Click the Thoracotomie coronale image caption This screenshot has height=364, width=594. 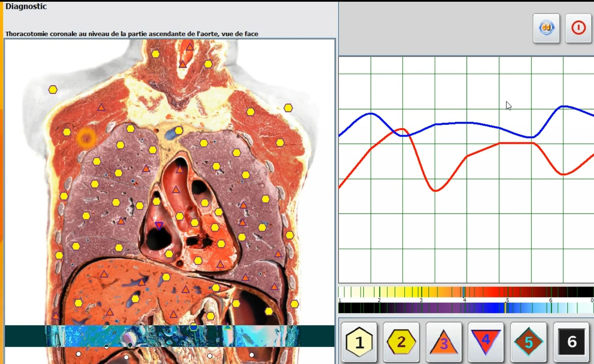(132, 34)
